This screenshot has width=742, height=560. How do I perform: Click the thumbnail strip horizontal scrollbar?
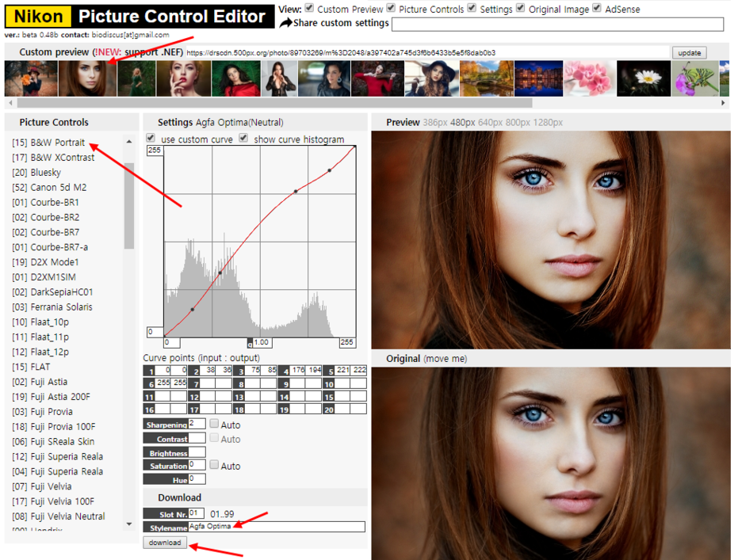274,103
